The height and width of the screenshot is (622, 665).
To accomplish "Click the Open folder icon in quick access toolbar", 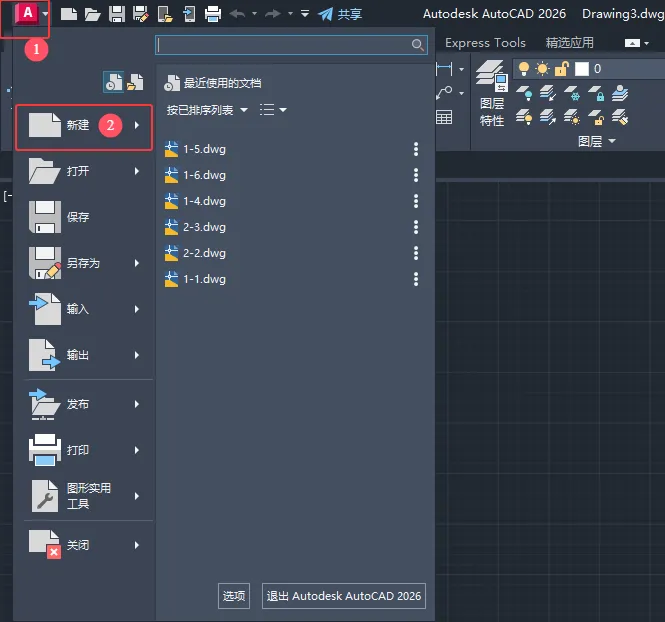I will 92,14.
